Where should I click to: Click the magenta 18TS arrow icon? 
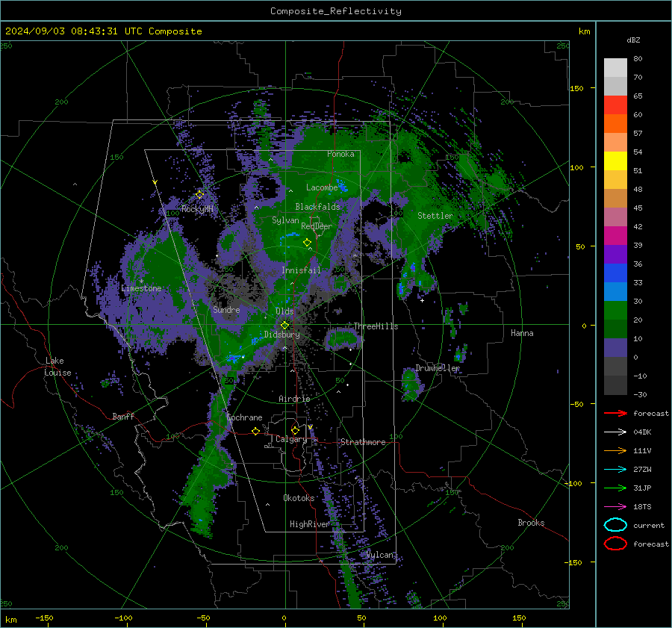coord(615,507)
